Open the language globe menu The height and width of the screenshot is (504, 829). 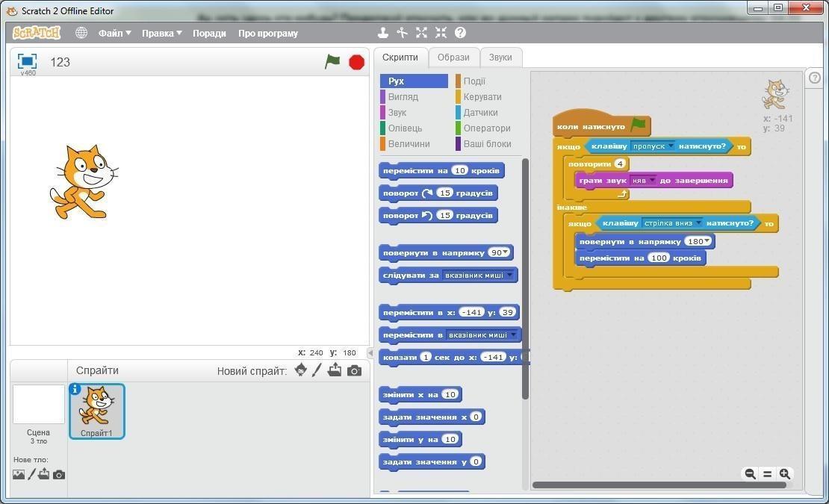click(81, 33)
